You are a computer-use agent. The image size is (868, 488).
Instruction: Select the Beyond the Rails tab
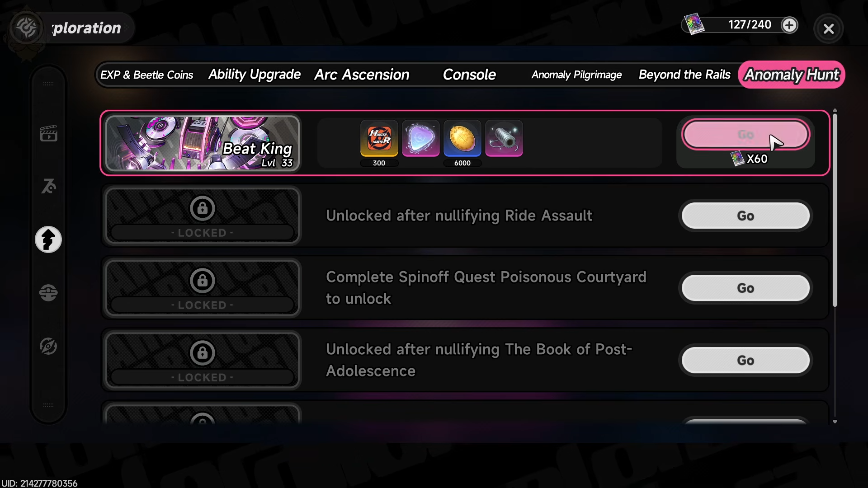tap(684, 75)
